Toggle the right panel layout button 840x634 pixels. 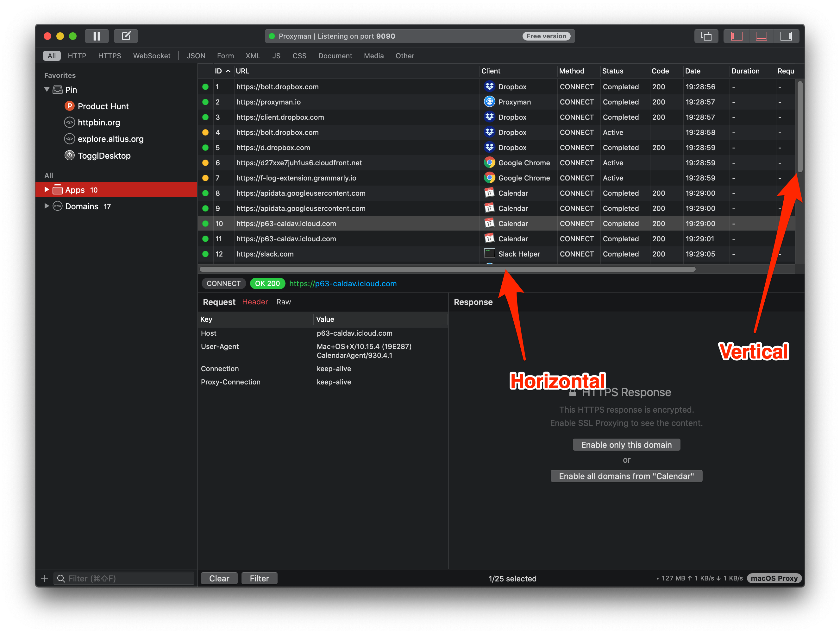[x=786, y=36]
